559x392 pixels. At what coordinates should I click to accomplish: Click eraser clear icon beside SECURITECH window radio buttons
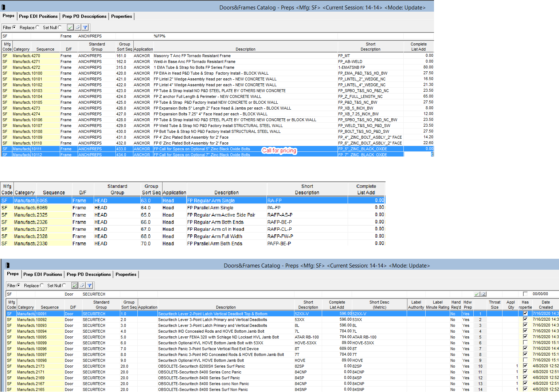click(82, 285)
